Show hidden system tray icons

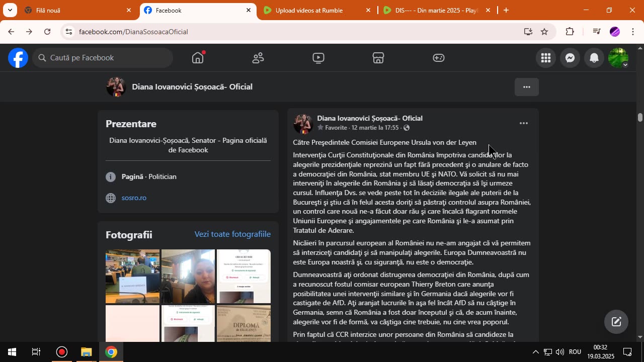click(535, 352)
